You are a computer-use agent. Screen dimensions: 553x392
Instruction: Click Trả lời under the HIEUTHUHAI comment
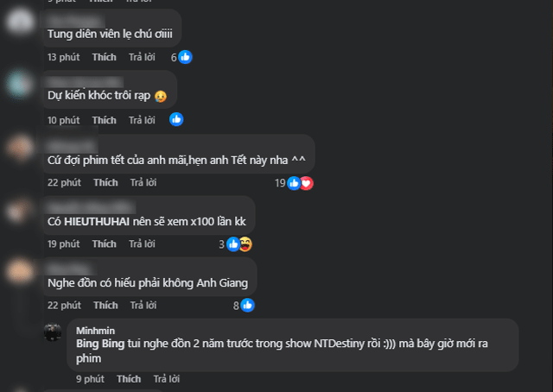point(141,244)
